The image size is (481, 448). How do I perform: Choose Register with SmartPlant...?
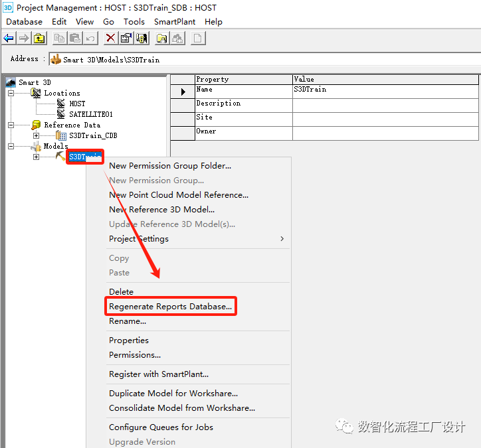click(159, 374)
